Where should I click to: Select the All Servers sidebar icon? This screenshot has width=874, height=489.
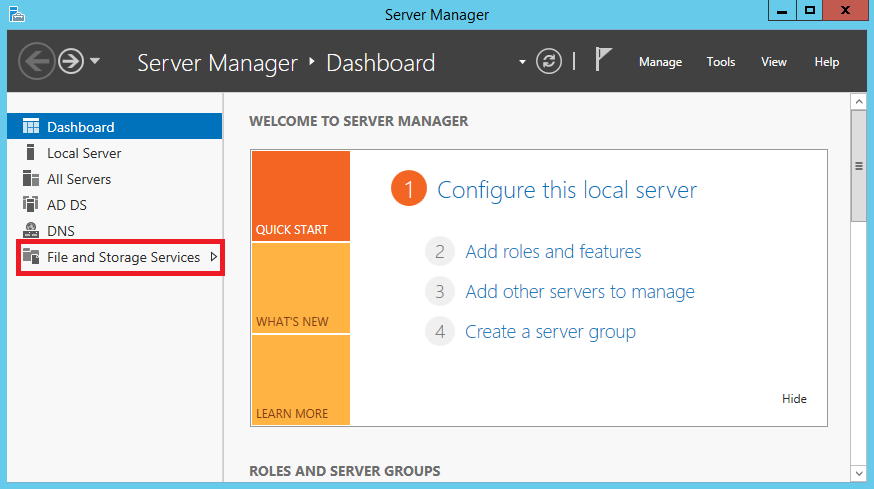(x=30, y=179)
